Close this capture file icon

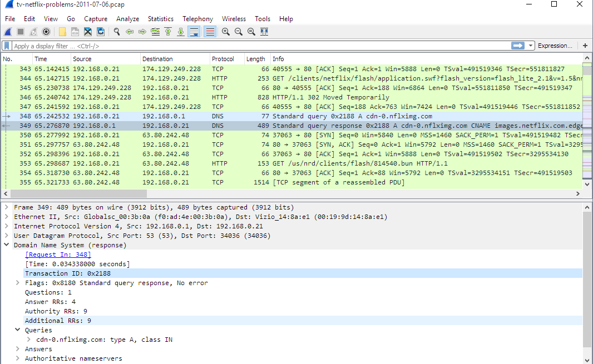point(88,32)
